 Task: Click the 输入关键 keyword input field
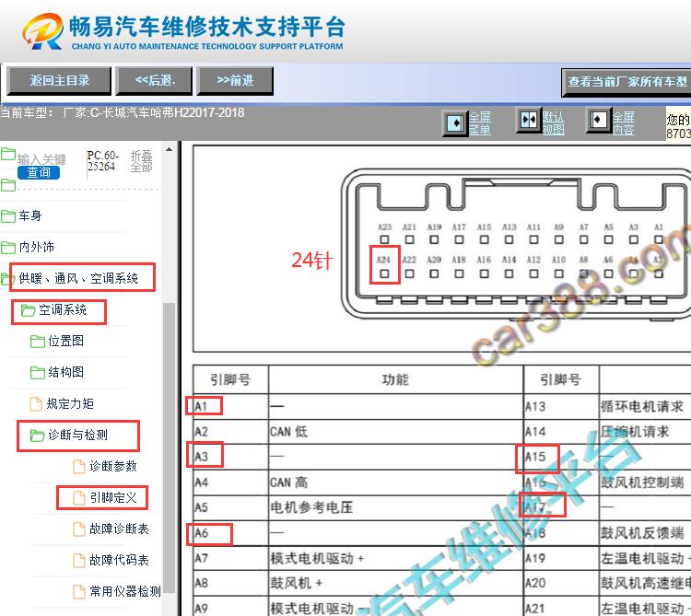pos(41,159)
